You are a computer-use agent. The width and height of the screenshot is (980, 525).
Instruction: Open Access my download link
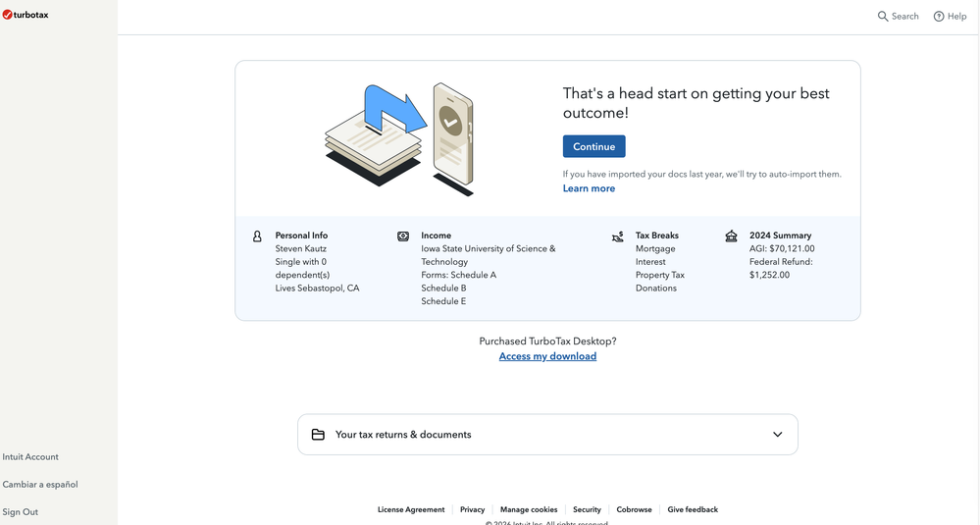pyautogui.click(x=547, y=356)
